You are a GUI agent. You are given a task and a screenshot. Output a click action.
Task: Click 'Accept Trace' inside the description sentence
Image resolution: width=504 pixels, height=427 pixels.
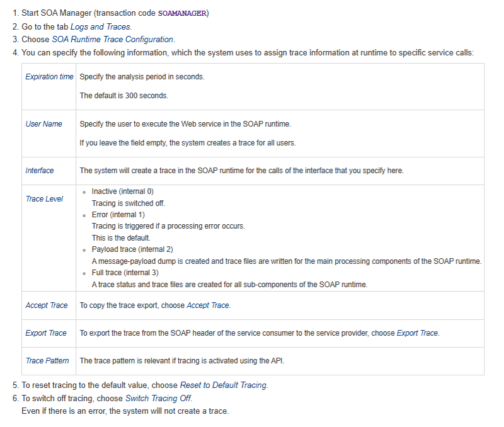pyautogui.click(x=208, y=305)
